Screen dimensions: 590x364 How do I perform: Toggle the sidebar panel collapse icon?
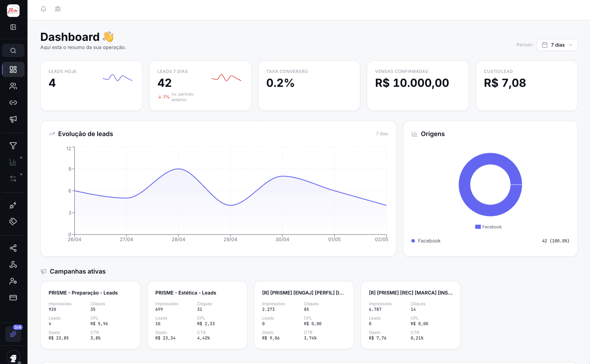(x=13, y=27)
